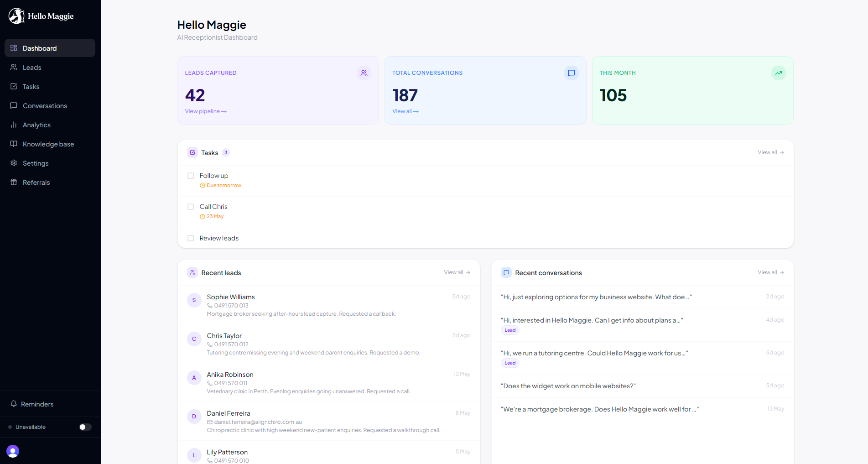
Task: Click the Lead tag under the plans info conversation
Action: [510, 330]
